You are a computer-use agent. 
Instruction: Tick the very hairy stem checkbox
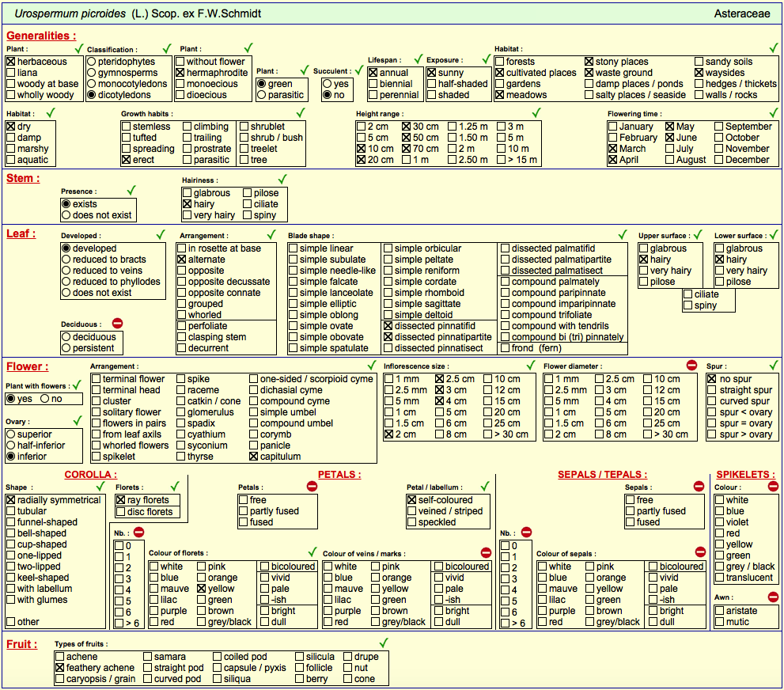[x=187, y=215]
